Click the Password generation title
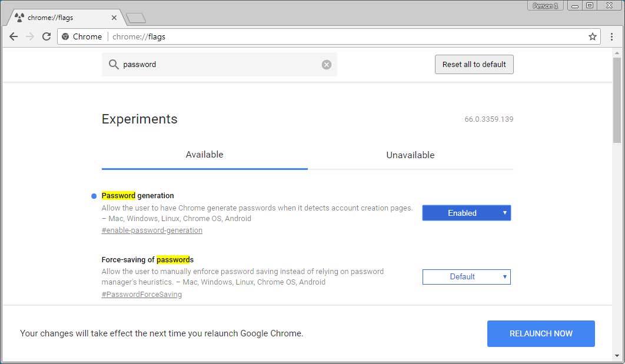The width and height of the screenshot is (625, 364). click(138, 196)
